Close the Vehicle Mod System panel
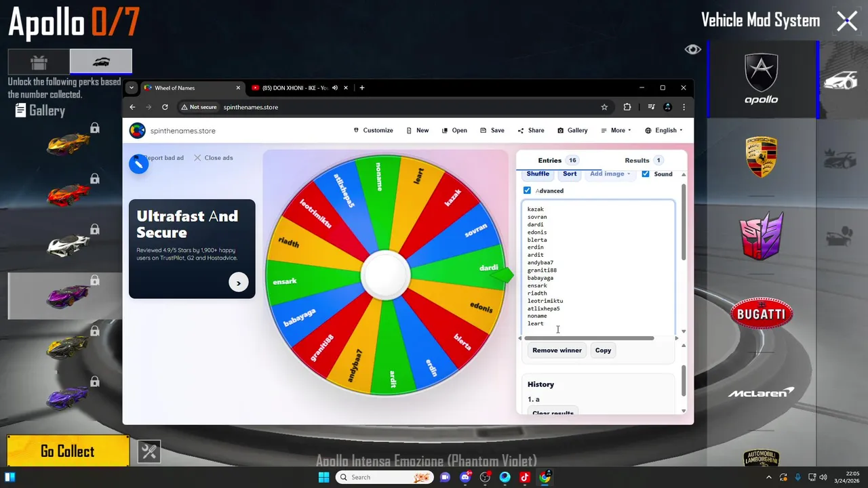The width and height of the screenshot is (868, 488). [847, 21]
